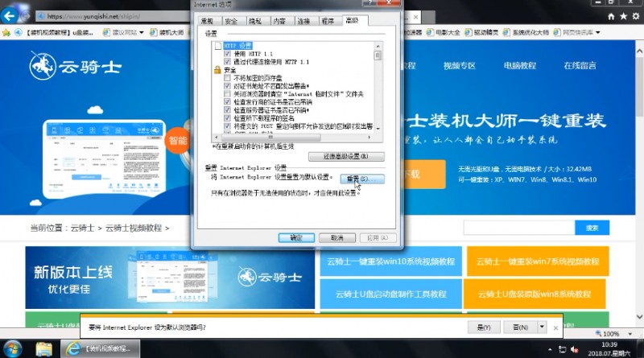Image resolution: width=644 pixels, height=358 pixels.
Task: Switch to 隐私 tab
Action: [x=255, y=21]
